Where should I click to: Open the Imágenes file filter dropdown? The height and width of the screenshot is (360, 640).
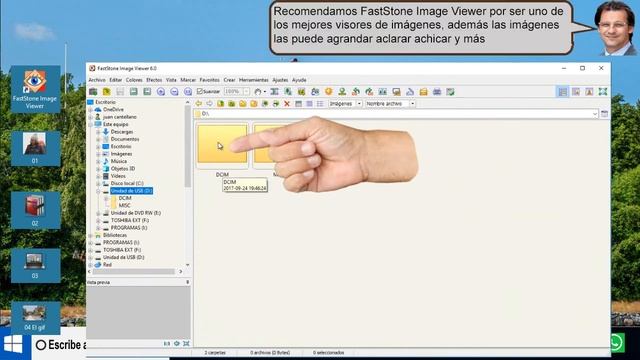[x=359, y=104]
